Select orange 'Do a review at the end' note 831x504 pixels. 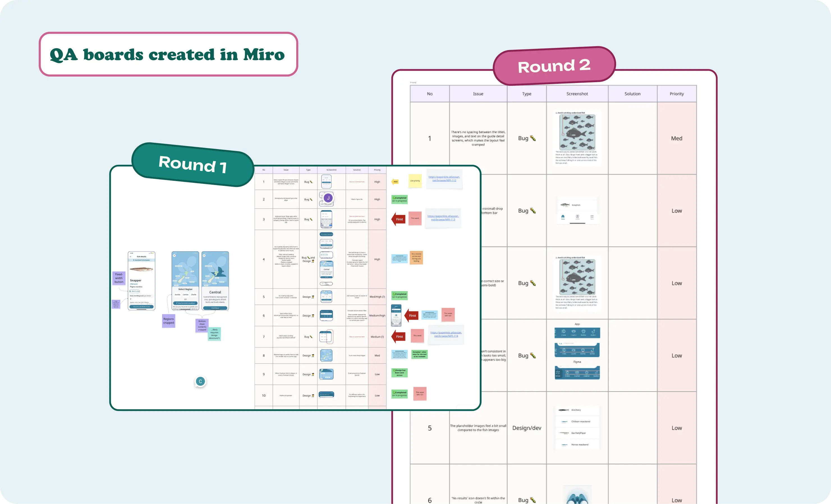click(x=416, y=257)
